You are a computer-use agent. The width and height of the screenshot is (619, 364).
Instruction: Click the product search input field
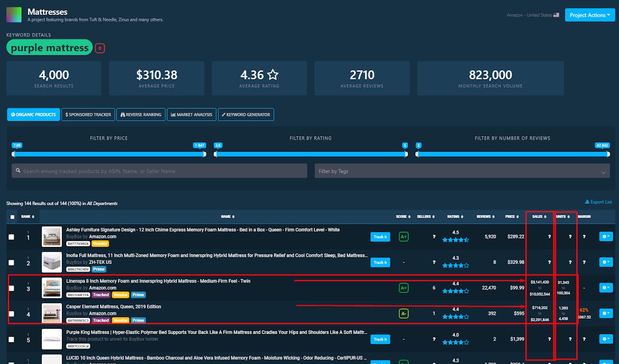[x=159, y=171]
